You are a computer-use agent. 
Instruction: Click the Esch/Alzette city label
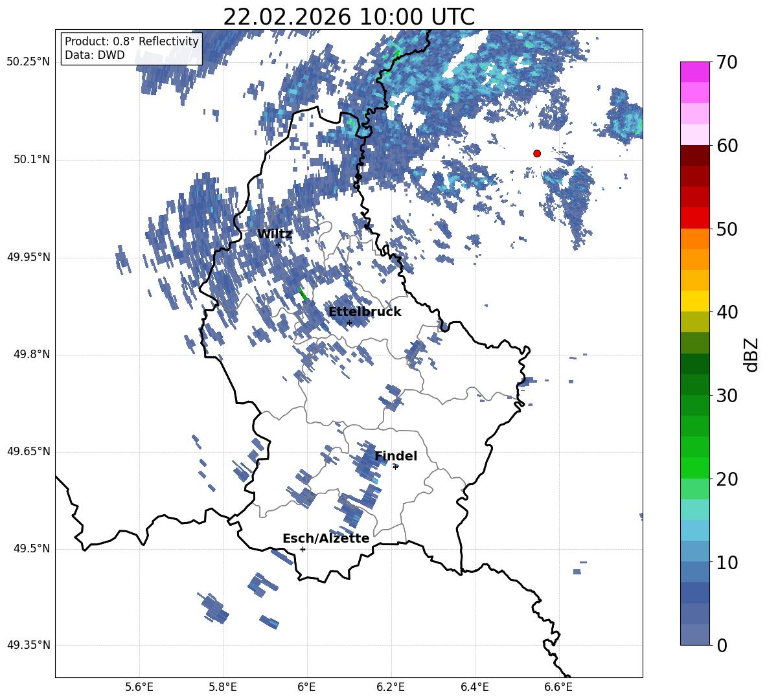tap(326, 538)
